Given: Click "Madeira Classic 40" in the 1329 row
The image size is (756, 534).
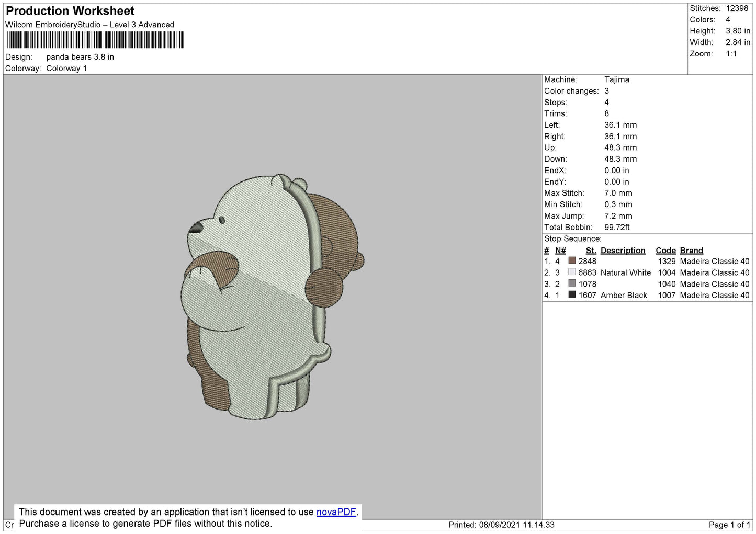Looking at the screenshot, I should pos(715,261).
